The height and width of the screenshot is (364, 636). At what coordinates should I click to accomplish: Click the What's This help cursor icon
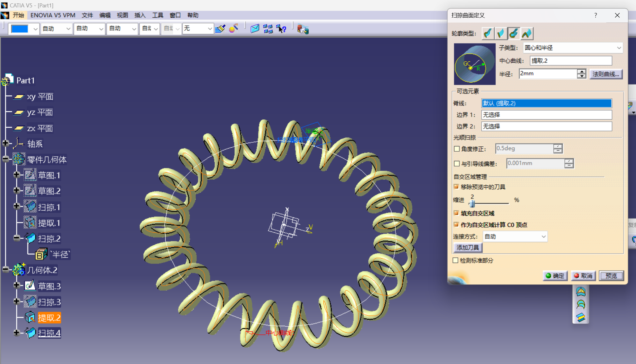pos(281,29)
